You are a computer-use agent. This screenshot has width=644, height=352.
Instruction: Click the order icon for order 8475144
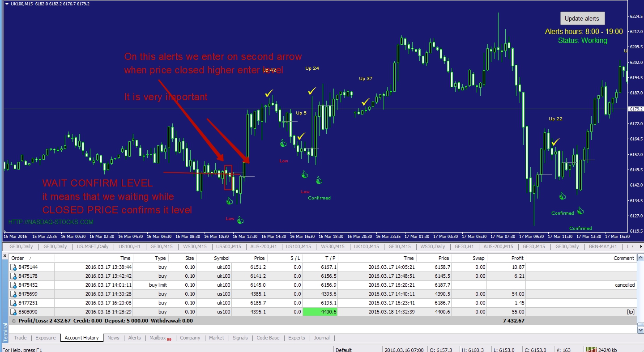pos(13,267)
